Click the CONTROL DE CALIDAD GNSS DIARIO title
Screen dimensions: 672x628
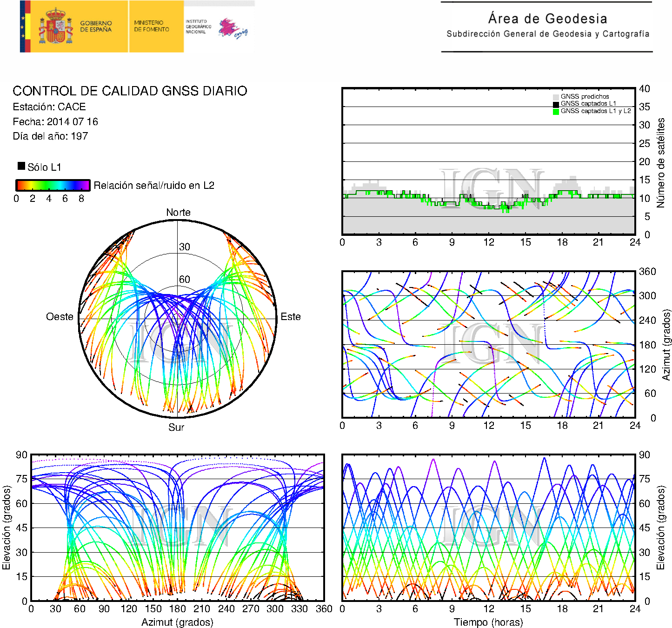pyautogui.click(x=130, y=91)
